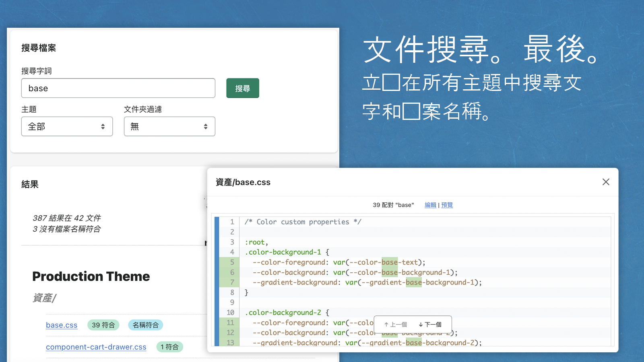Click the 結果 results heading
The width and height of the screenshot is (644, 362).
tap(30, 184)
